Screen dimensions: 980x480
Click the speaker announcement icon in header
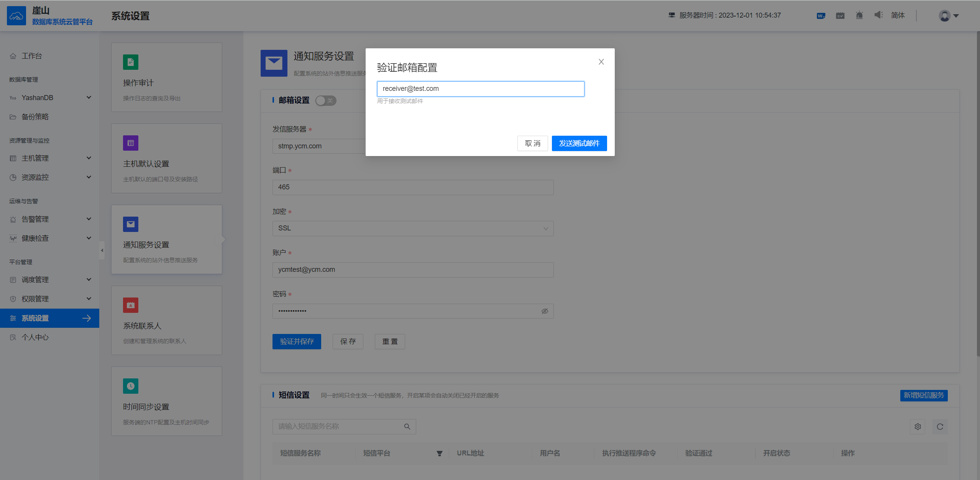pos(878,15)
